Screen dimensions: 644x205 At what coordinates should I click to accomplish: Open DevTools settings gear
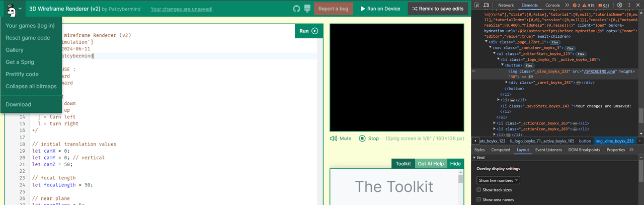pos(620,5)
